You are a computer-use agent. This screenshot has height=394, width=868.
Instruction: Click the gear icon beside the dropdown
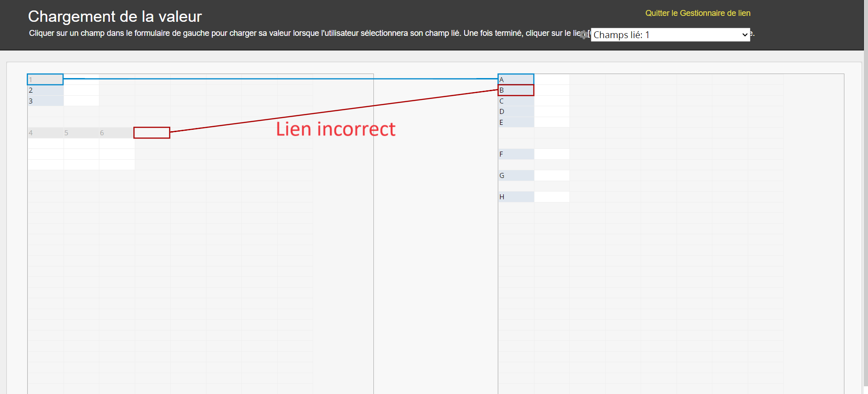click(x=584, y=34)
